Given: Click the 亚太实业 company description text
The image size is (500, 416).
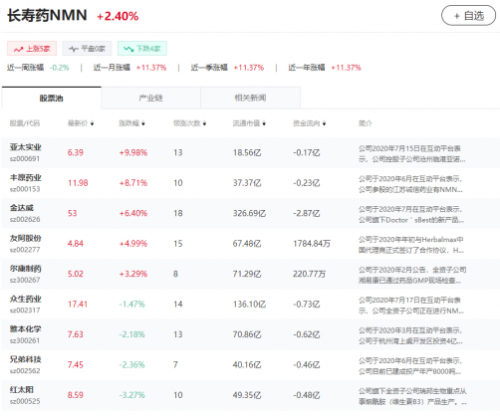Looking at the screenshot, I should pos(412,153).
